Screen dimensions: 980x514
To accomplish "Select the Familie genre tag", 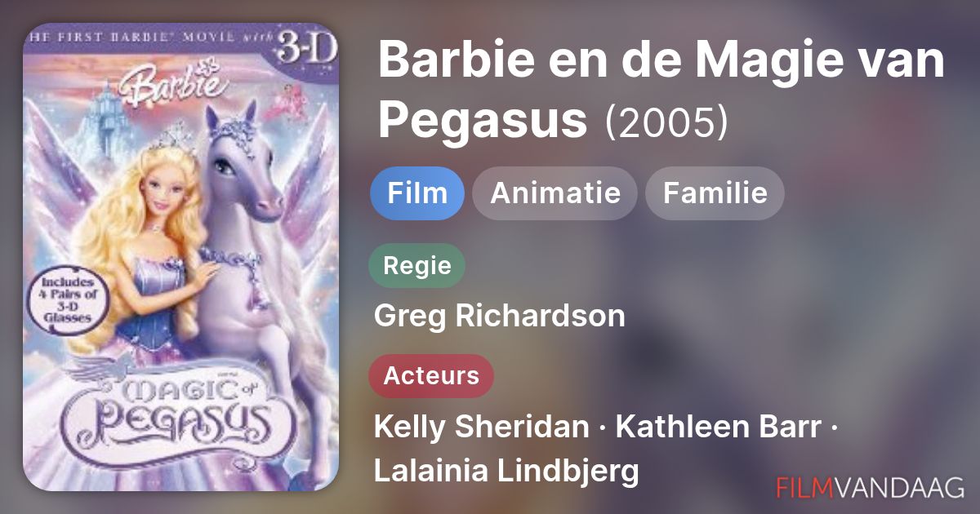I will pyautogui.click(x=715, y=193).
